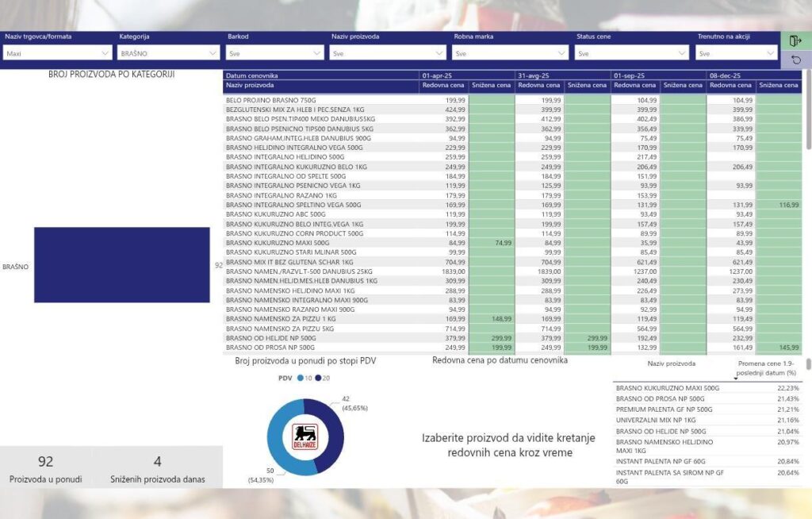Click the Delhaize lion logo in donut chart

(305, 435)
